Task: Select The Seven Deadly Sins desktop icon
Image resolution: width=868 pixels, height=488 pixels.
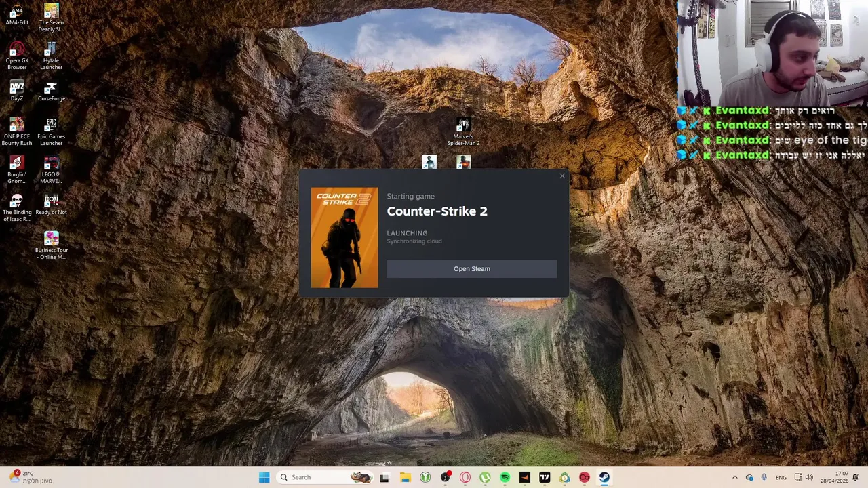Action: [51, 18]
